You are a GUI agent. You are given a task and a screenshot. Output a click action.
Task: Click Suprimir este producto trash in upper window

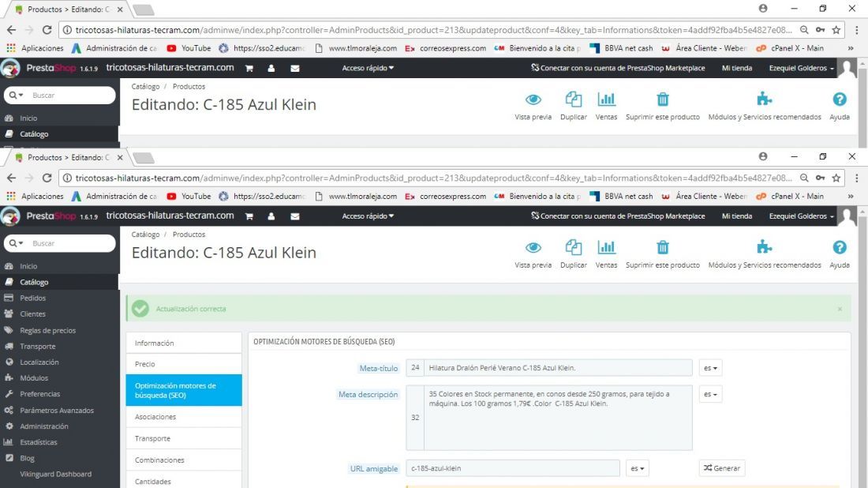(663, 99)
